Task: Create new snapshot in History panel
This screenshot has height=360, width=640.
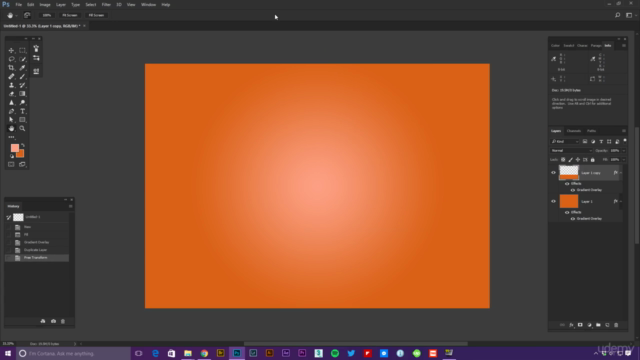Action: [x=53, y=321]
